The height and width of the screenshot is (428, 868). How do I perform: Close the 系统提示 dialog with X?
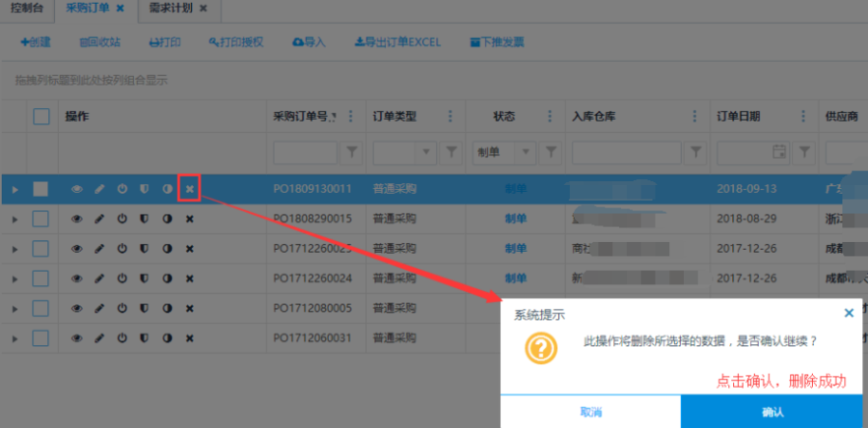(849, 313)
